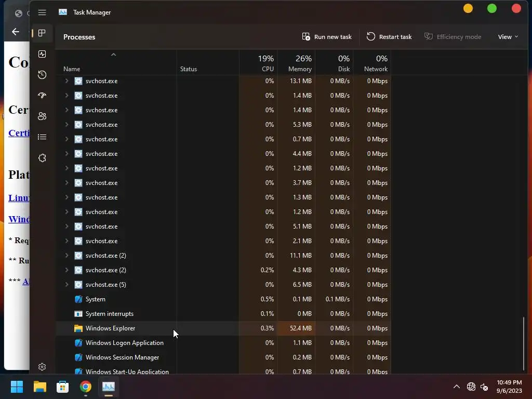Viewport: 532px width, 399px height.
Task: Select the Windows Session Manager row
Action: pyautogui.click(x=223, y=357)
